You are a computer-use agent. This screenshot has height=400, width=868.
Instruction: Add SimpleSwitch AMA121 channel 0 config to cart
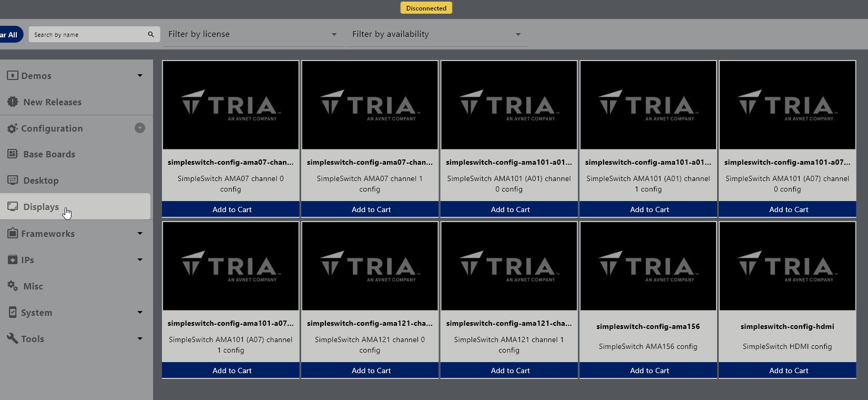(370, 371)
